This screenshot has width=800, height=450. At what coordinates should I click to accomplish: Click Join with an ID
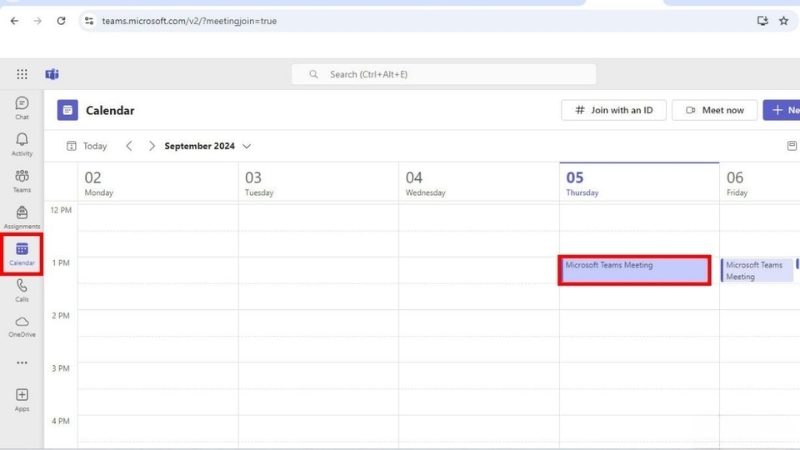614,110
